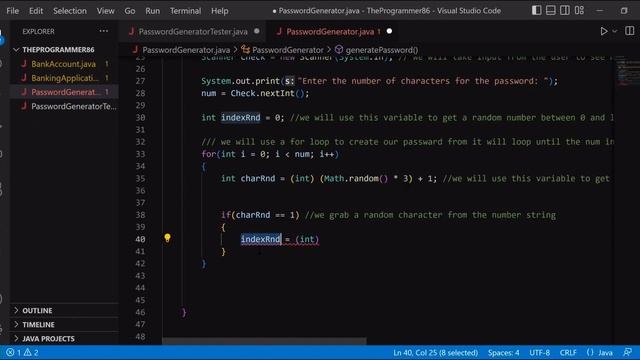The width and height of the screenshot is (640, 360).
Task: Click the for loop on line 33
Action: pos(270,154)
